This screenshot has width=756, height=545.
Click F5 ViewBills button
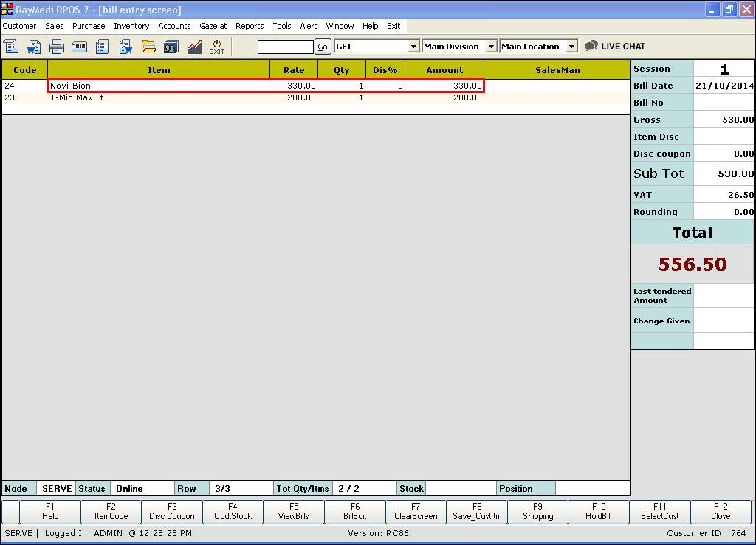coord(294,512)
